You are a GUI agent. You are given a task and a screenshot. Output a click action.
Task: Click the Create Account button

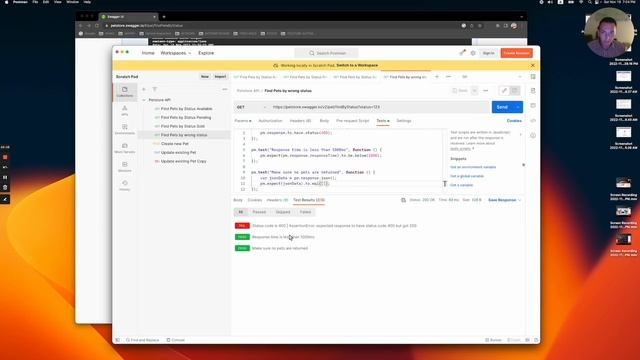pyautogui.click(x=516, y=53)
